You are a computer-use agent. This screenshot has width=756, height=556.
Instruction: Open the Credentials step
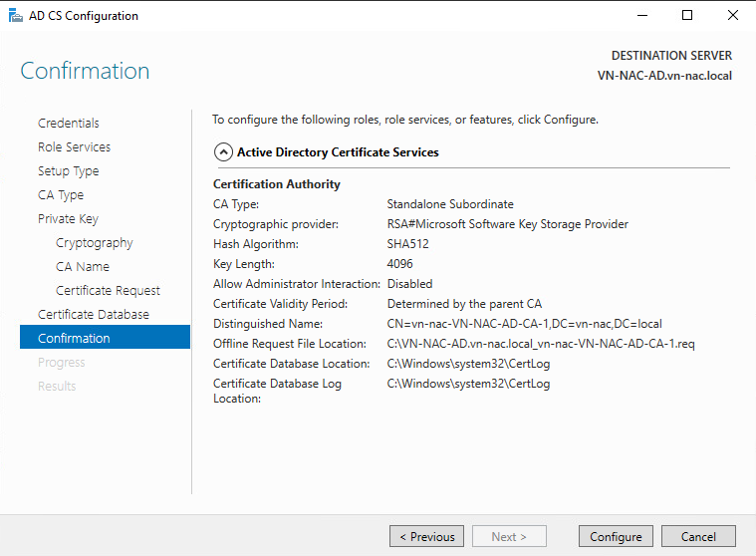69,124
